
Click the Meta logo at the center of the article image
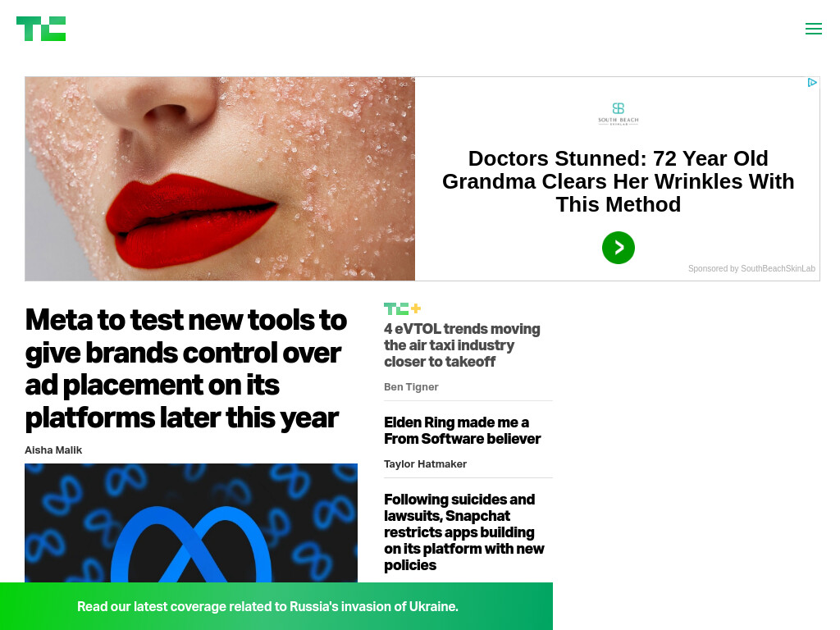(191, 545)
